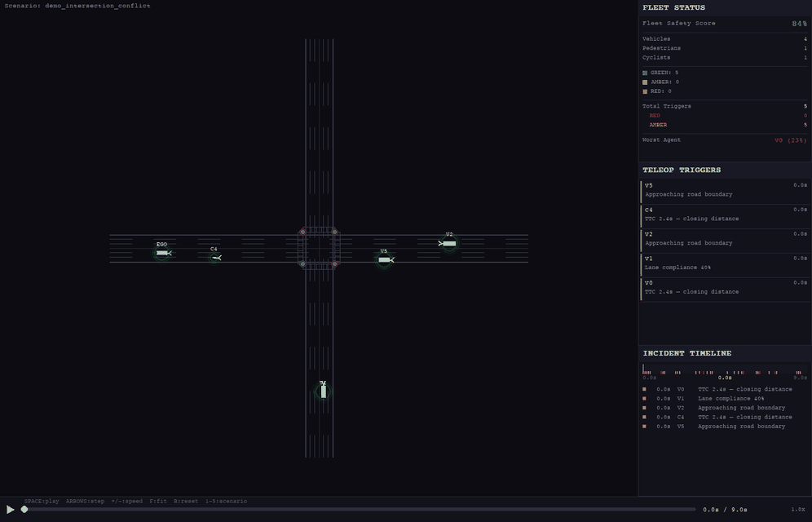The width and height of the screenshot is (812, 522).
Task: Click the 1.0x playback speed indicator
Action: pyautogui.click(x=798, y=510)
